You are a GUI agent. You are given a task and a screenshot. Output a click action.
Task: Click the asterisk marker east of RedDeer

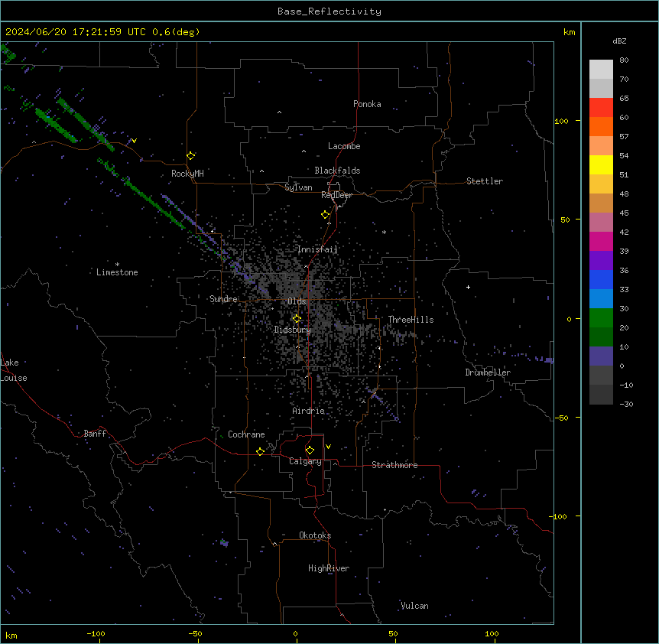pos(384,232)
